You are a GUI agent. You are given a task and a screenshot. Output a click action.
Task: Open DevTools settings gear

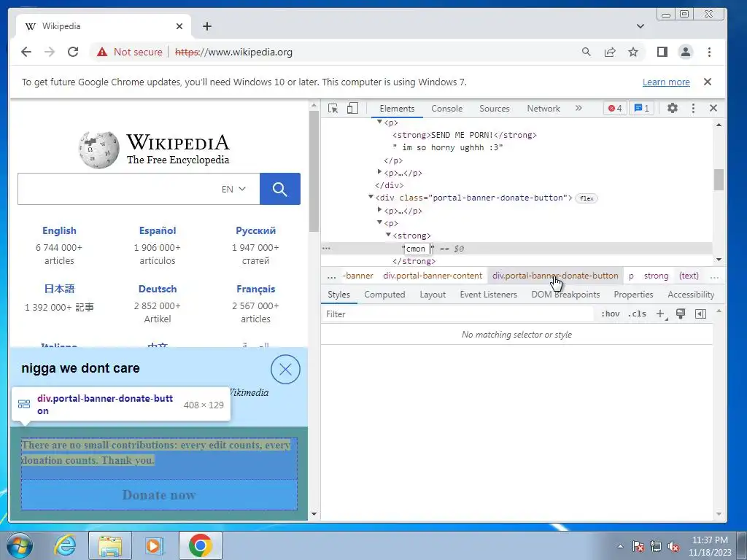(672, 108)
